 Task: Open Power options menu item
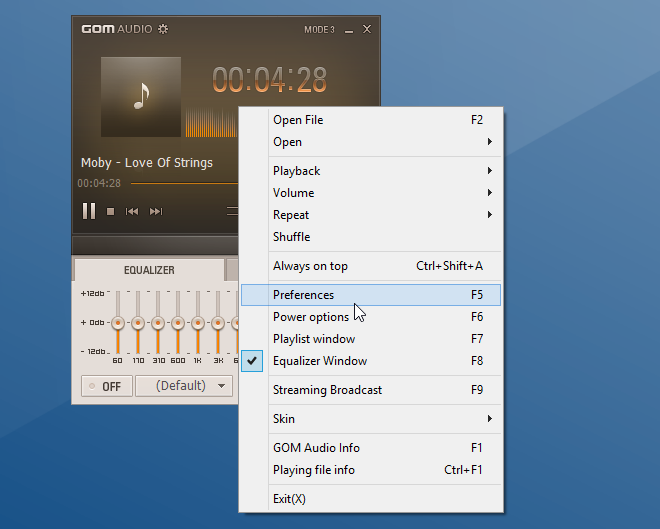pos(371,316)
